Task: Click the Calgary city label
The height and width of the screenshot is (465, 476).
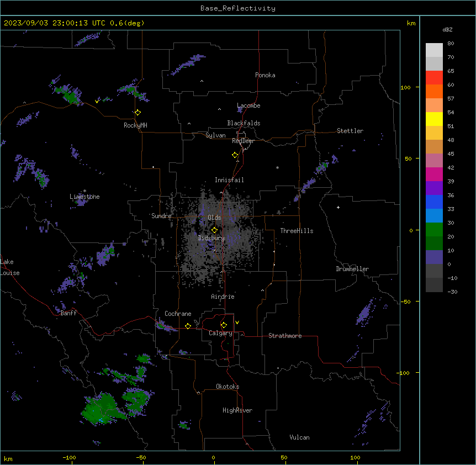Action: click(220, 333)
